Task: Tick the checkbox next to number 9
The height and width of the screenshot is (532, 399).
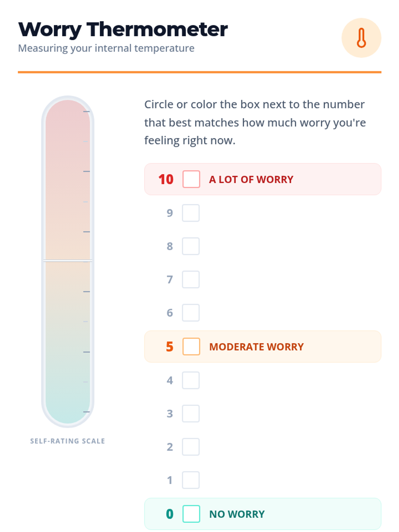Action: point(191,213)
